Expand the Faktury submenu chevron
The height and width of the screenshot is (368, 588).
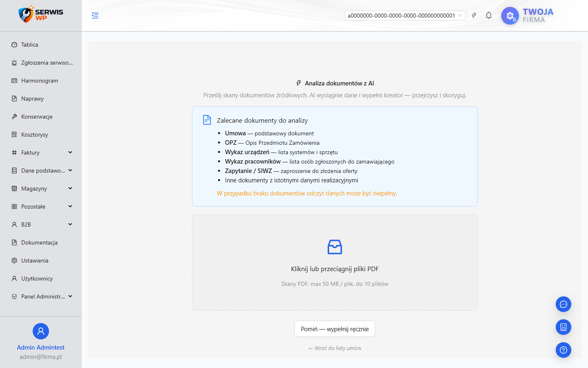pyautogui.click(x=70, y=152)
